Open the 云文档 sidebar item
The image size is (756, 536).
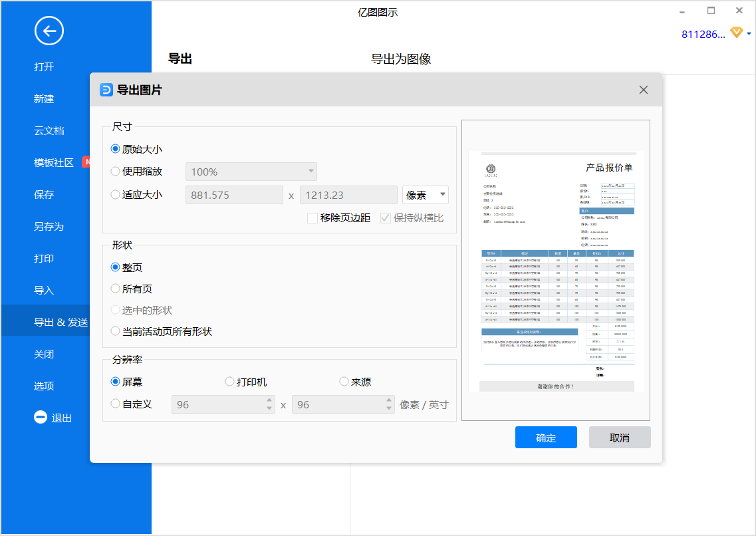click(x=49, y=130)
